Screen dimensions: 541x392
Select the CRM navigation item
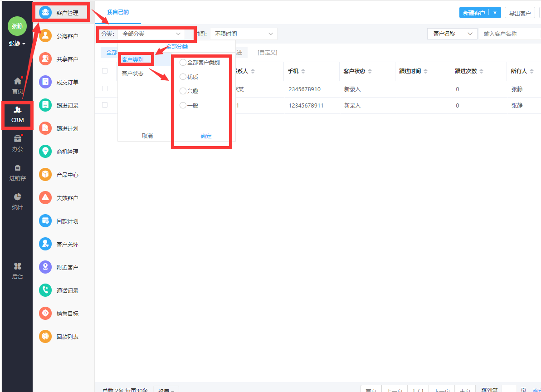(x=17, y=115)
